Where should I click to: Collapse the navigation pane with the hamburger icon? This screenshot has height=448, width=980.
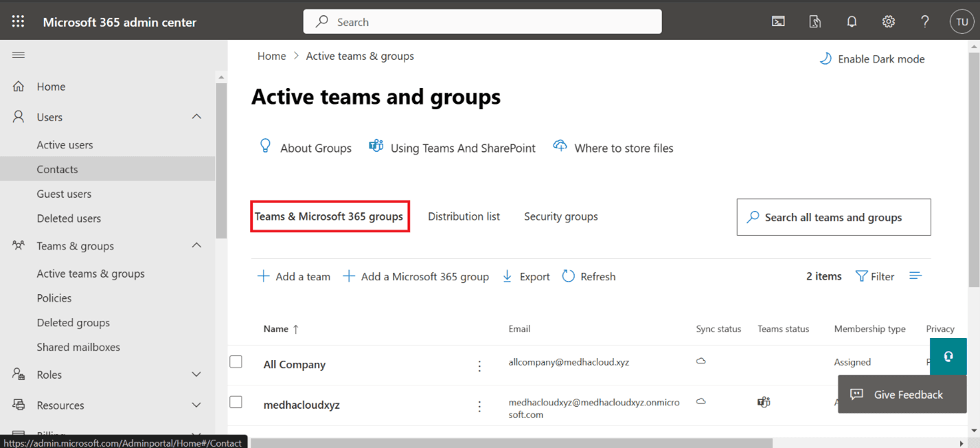click(18, 56)
